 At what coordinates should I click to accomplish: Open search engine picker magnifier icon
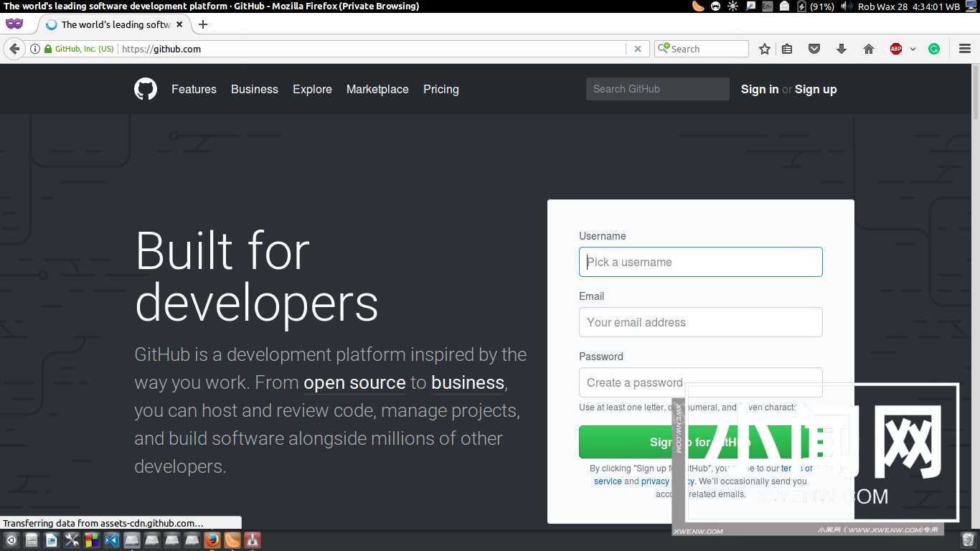tap(664, 49)
